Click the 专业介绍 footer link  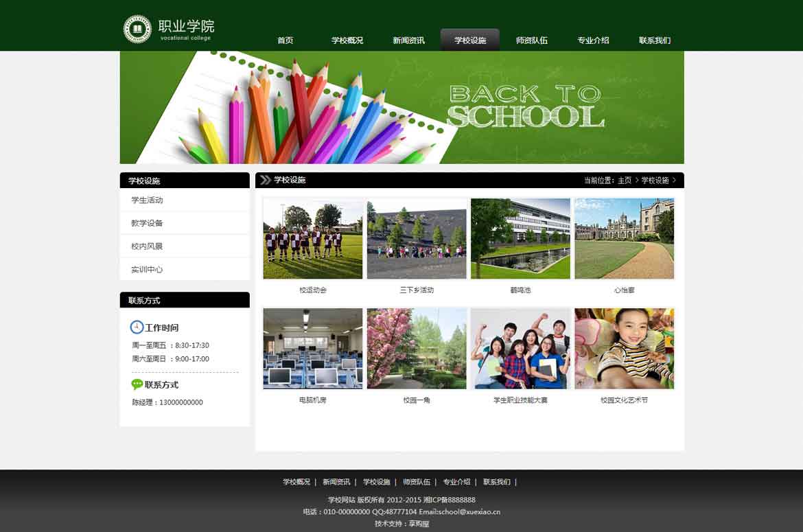456,482
